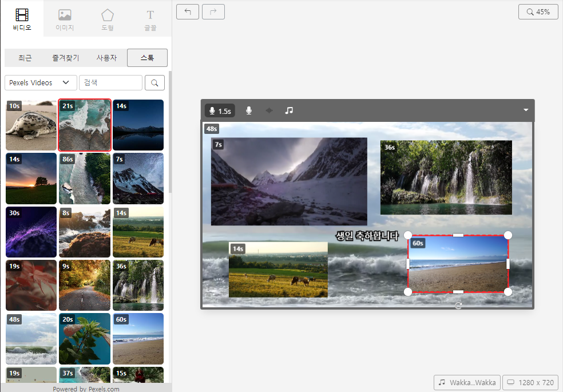Select the 37s video thumbnail at bottom
The image size is (563, 392).
[x=85, y=375]
